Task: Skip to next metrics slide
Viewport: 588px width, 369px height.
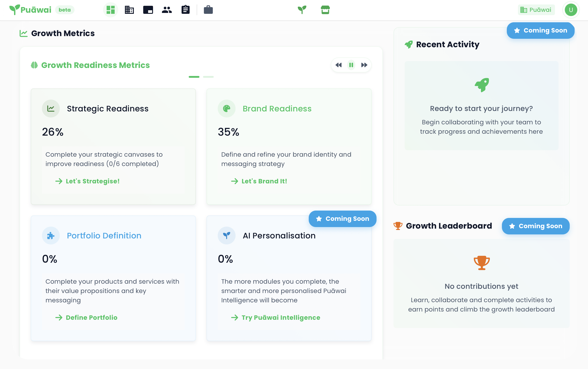Action: click(364, 65)
